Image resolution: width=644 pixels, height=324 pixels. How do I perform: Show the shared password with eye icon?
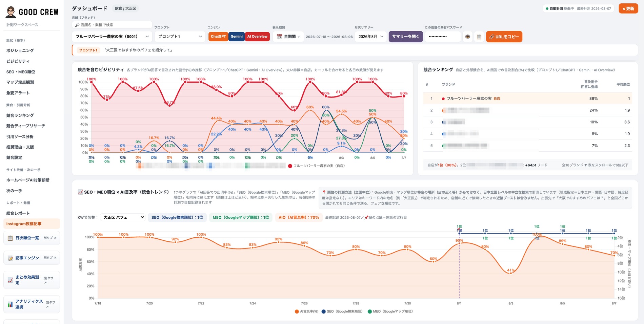[467, 37]
